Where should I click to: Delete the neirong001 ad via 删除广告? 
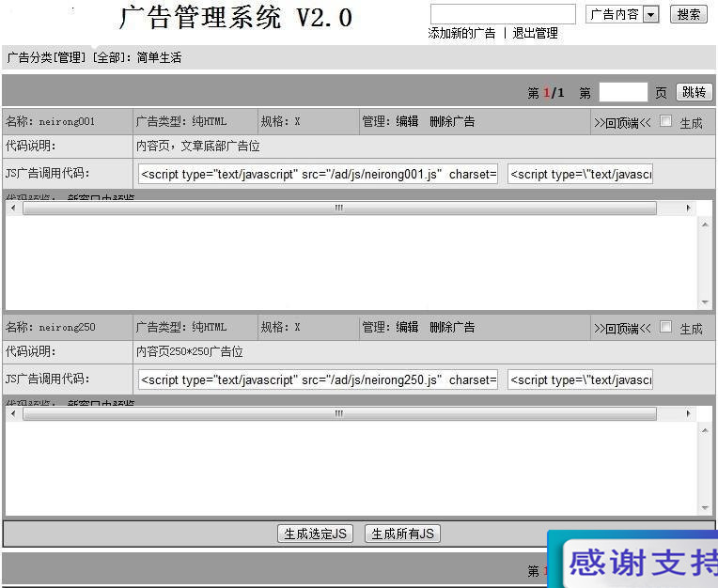tap(452, 122)
